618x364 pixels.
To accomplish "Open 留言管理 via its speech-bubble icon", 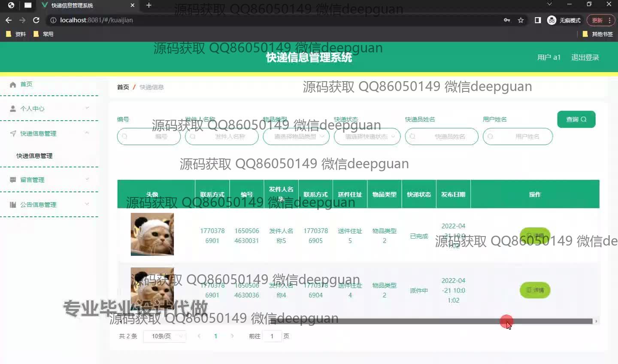I will point(12,179).
